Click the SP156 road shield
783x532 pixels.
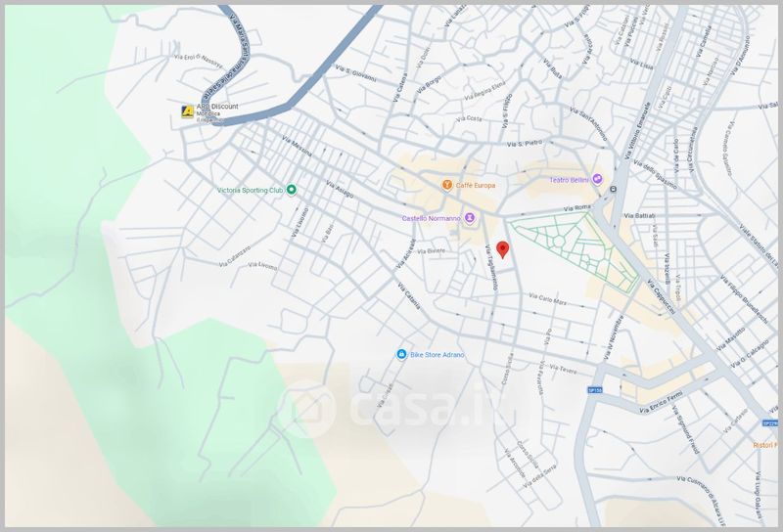(593, 390)
